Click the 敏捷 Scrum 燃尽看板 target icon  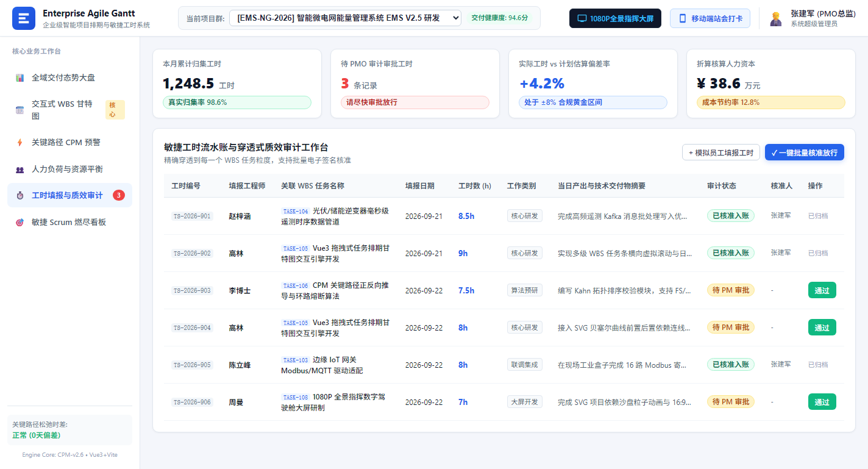coord(20,223)
